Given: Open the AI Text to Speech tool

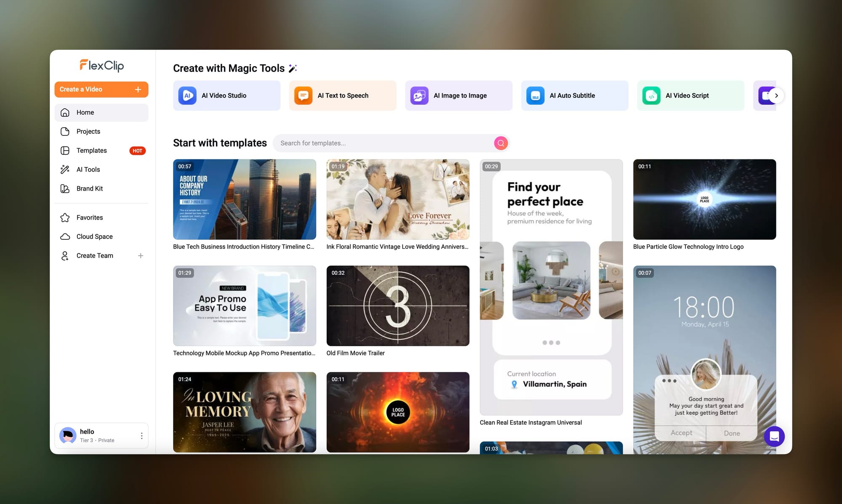Looking at the screenshot, I should point(342,95).
